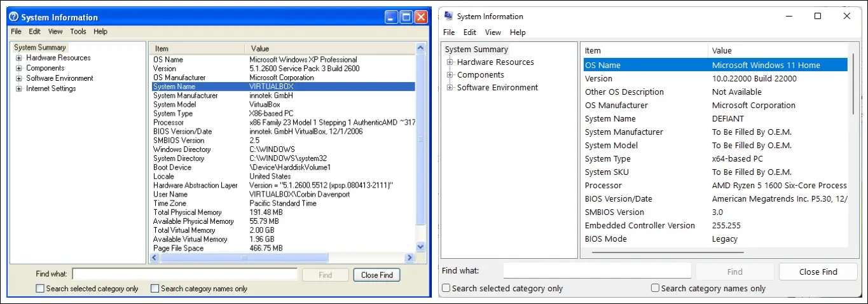Select '10.0.22000 Build 22000' version value

(x=754, y=78)
